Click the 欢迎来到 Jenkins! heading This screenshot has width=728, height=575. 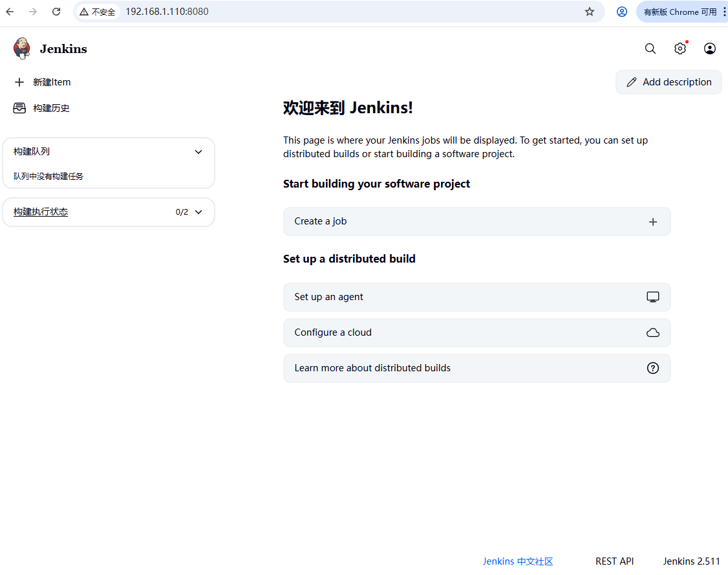click(x=348, y=108)
